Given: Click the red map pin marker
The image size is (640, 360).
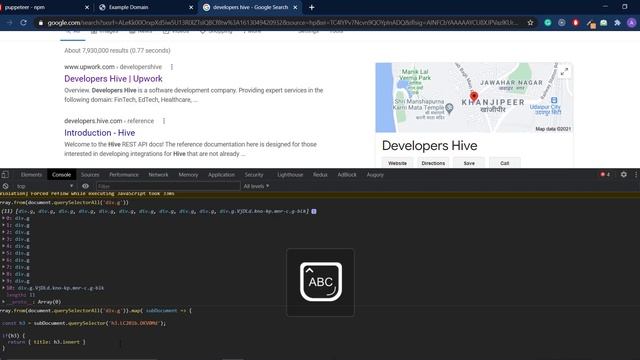Looking at the screenshot, I should [x=473, y=96].
